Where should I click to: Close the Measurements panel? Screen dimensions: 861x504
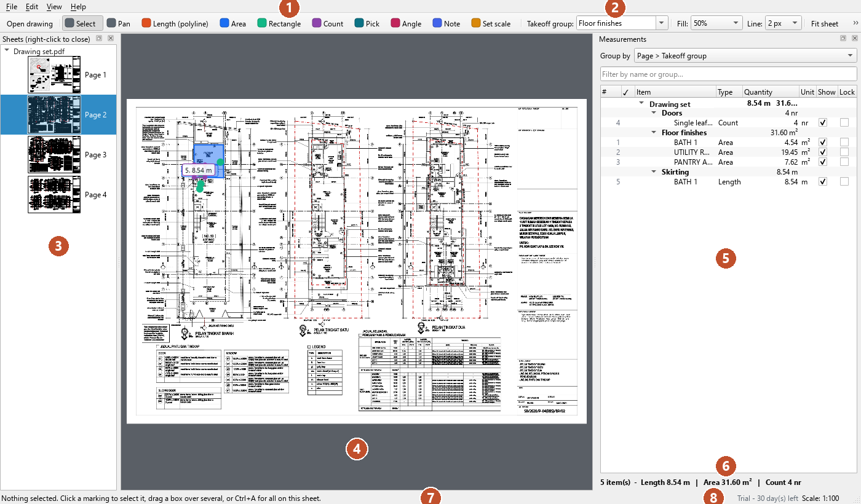click(x=854, y=39)
